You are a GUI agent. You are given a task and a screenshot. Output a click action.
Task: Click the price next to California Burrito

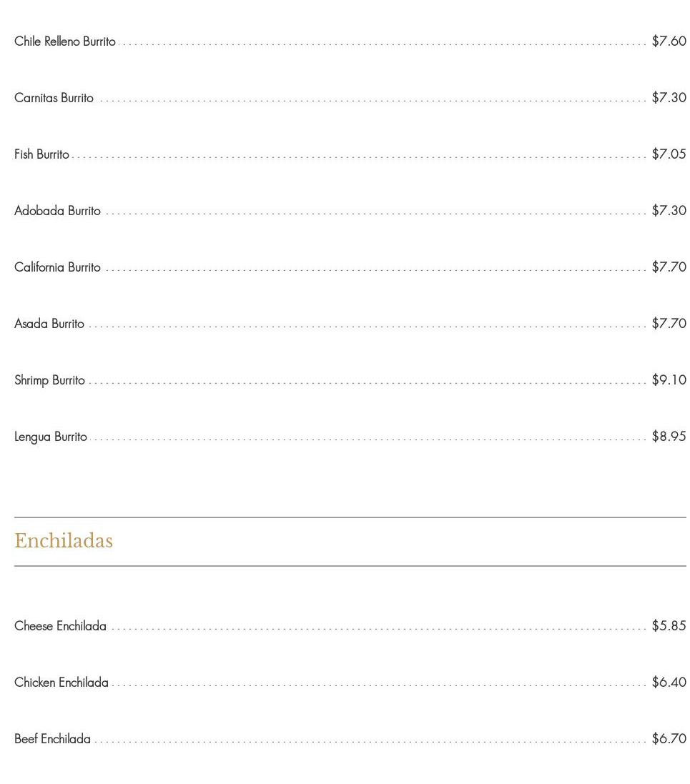coord(669,267)
